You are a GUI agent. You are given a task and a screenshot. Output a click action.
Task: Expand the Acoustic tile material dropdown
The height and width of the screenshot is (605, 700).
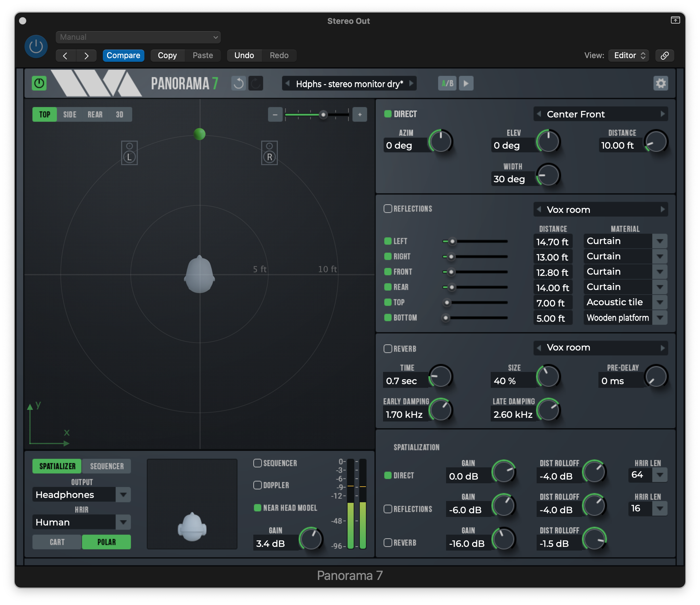[659, 302]
